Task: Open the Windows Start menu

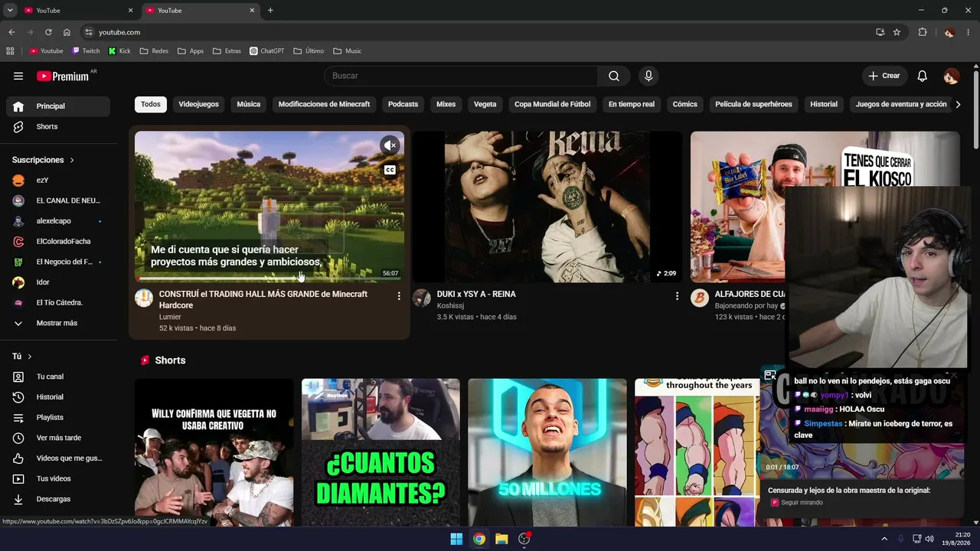Action: coord(456,539)
